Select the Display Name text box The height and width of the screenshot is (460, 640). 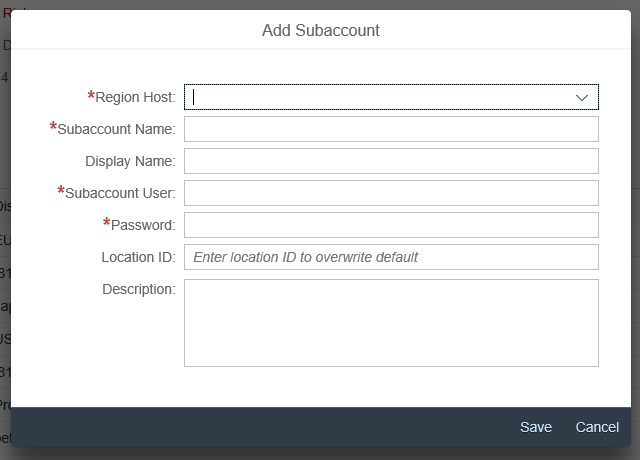point(391,161)
